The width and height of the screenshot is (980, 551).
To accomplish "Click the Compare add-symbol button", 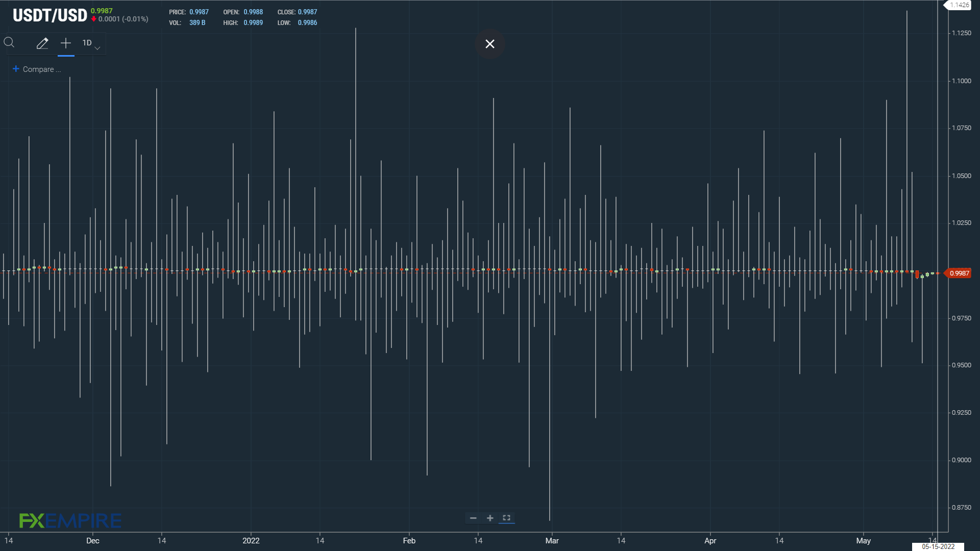I will (x=37, y=69).
